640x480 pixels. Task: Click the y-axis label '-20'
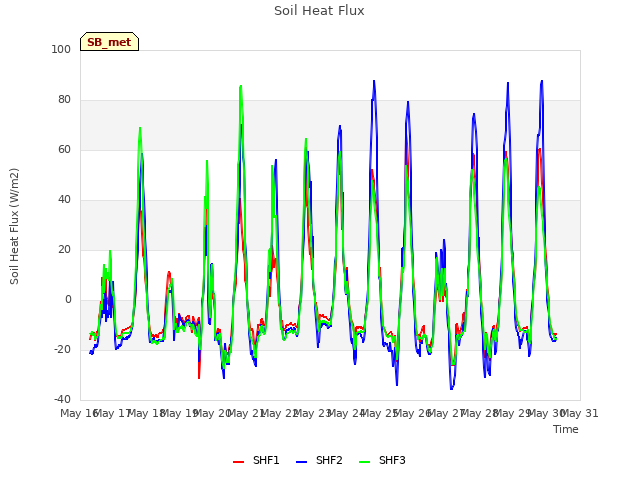(62, 349)
